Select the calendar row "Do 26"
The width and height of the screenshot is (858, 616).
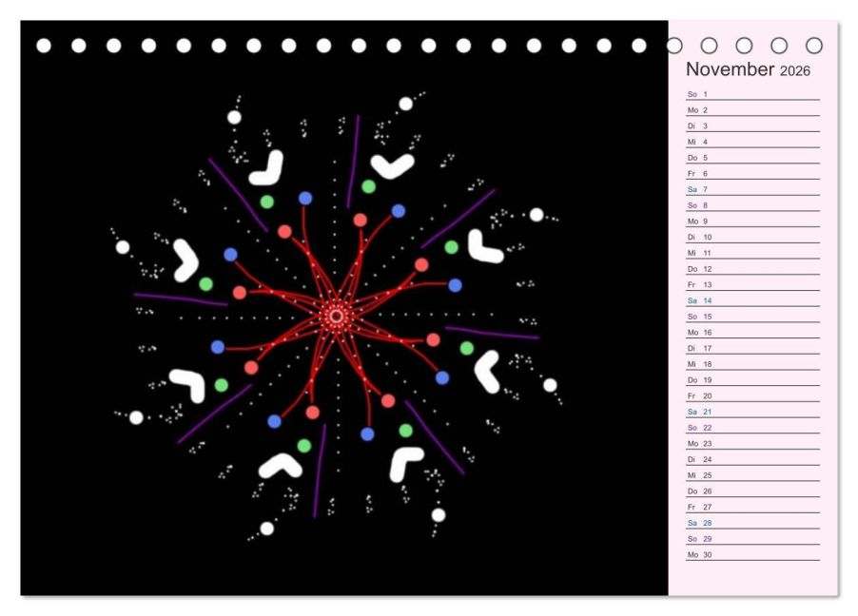click(753, 491)
